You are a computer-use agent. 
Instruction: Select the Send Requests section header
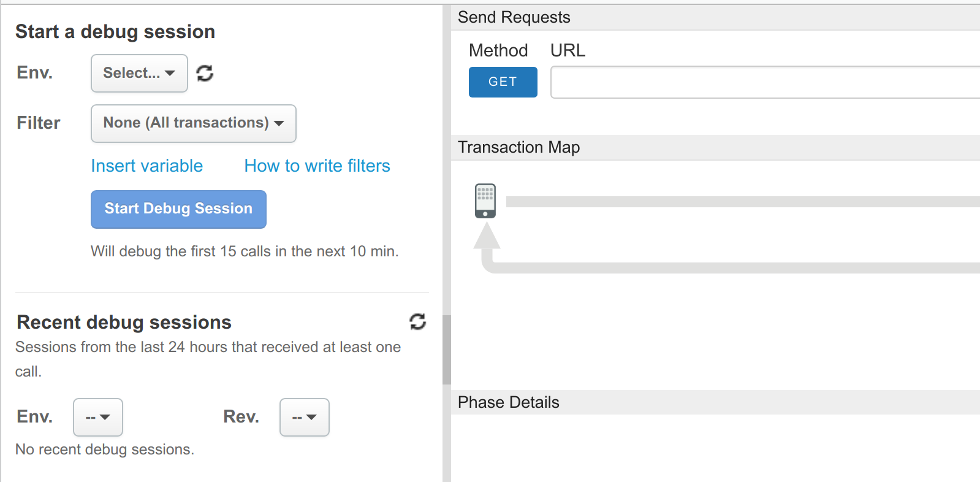514,17
